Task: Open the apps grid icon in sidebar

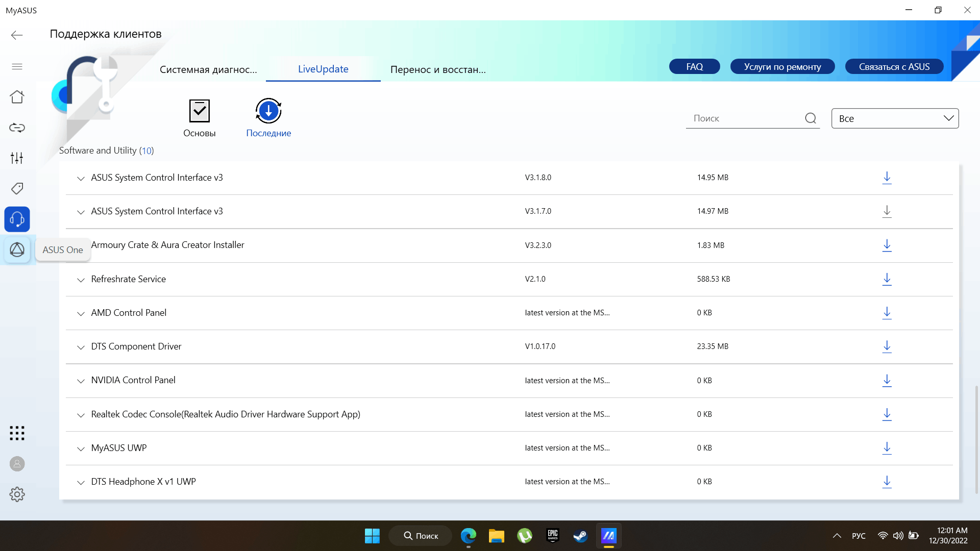Action: click(x=17, y=433)
